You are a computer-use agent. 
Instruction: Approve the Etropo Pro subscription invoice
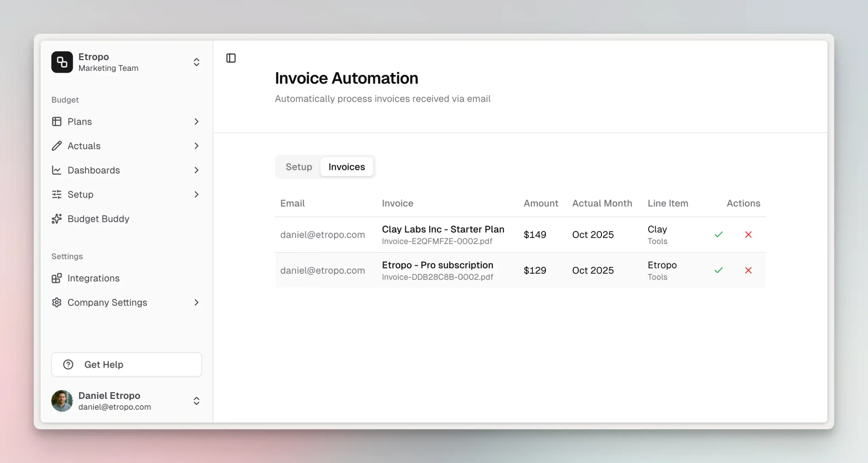tap(718, 270)
